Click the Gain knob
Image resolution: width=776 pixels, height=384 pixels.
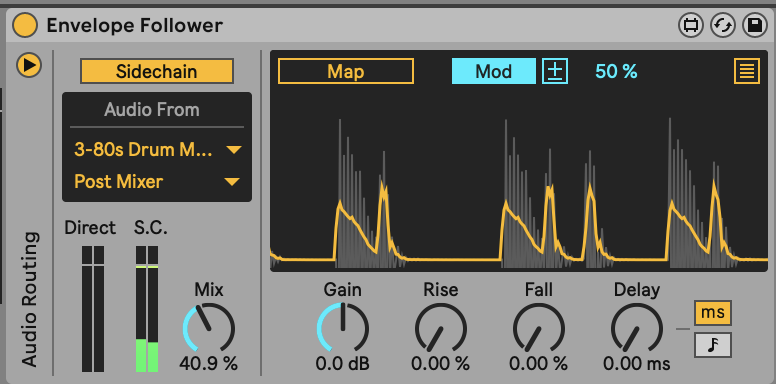[342, 328]
